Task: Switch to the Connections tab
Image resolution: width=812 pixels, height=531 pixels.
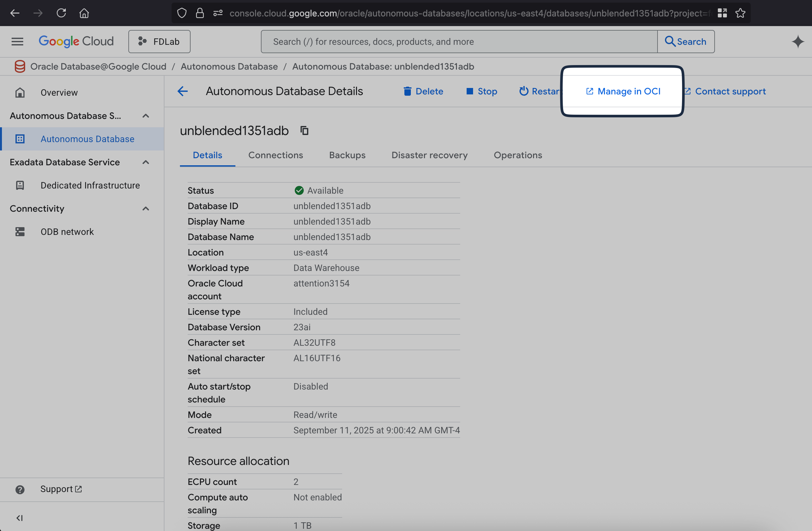Action: 275,155
